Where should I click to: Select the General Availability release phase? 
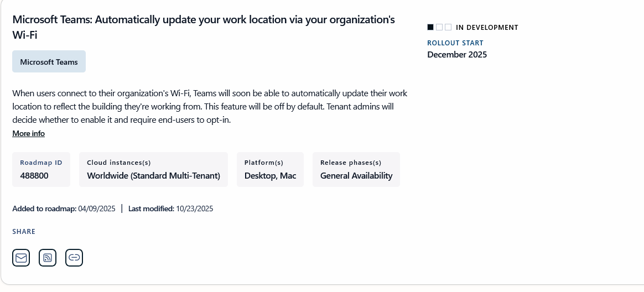pos(356,176)
